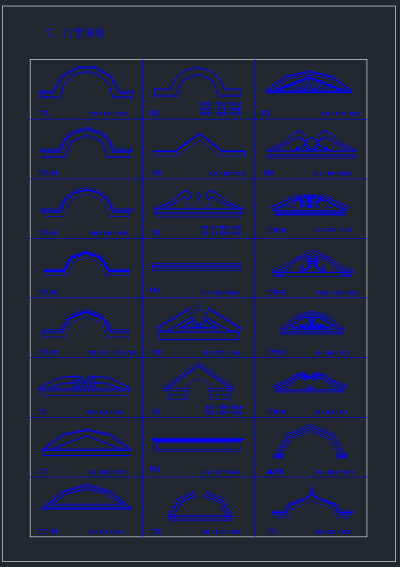Click the "DTG" label text
Screen dimensions: 400x567
tap(155, 290)
